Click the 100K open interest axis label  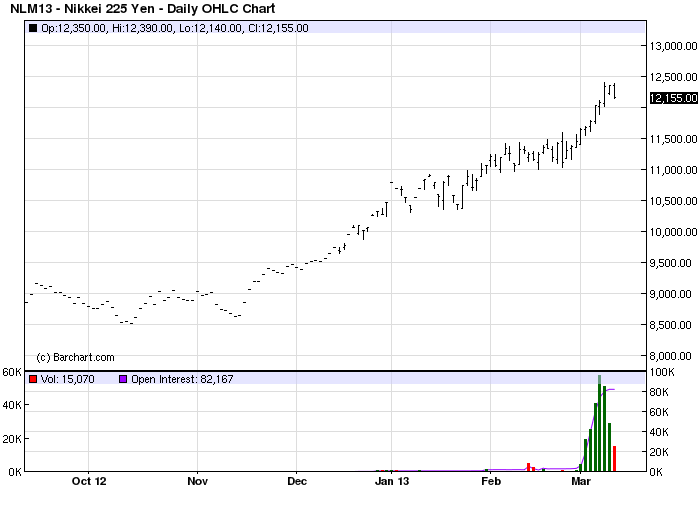[662, 372]
